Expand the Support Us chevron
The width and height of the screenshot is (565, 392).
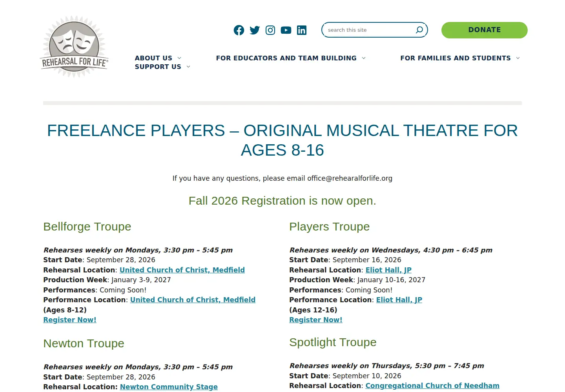(188, 67)
